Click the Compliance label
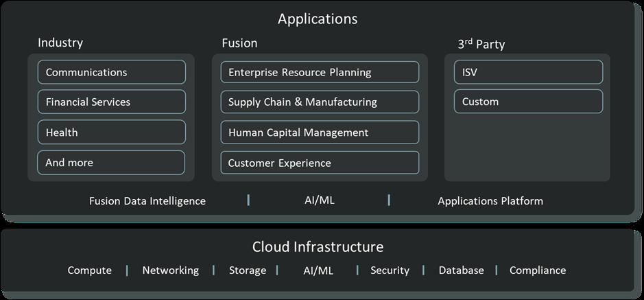The height and width of the screenshot is (300, 644). tap(538, 270)
